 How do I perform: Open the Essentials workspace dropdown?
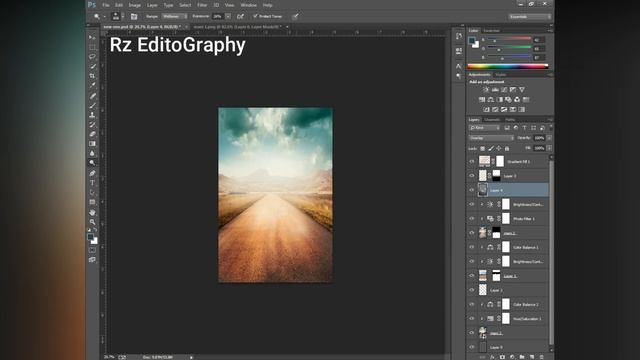pos(530,17)
